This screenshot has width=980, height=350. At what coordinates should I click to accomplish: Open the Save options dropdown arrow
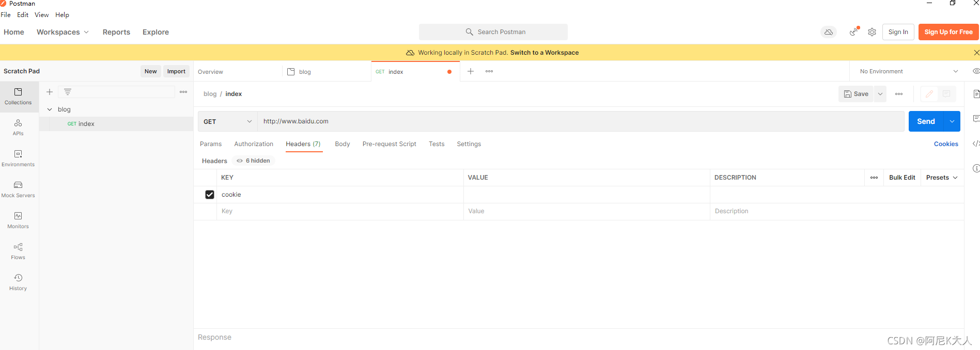click(x=880, y=94)
